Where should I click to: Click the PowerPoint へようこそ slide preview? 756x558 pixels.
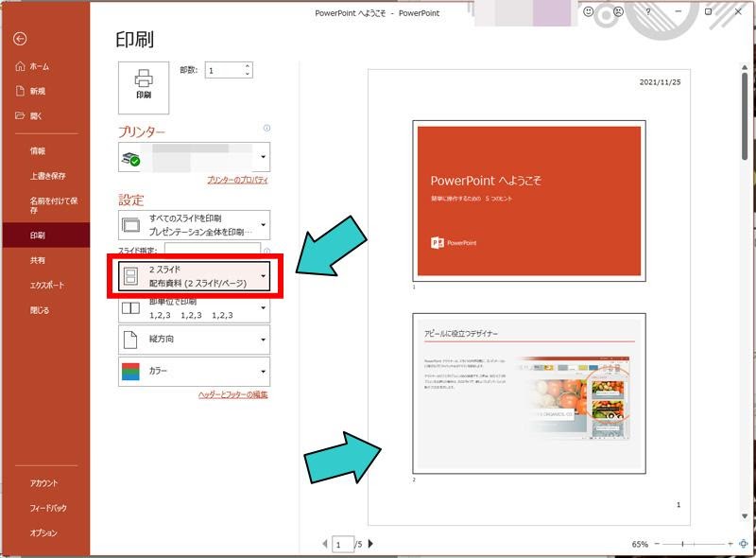[x=529, y=201]
